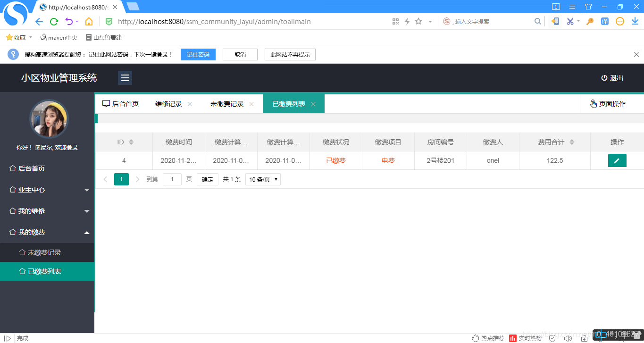Click the lightning speed-mode icon
The height and width of the screenshot is (343, 644).
click(x=407, y=22)
